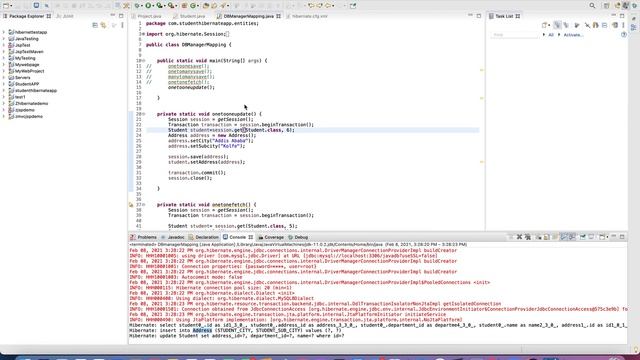Click the Run with Coverage toolbar icon
Image resolution: width=640 pixels, height=360 pixels.
click(159, 6)
